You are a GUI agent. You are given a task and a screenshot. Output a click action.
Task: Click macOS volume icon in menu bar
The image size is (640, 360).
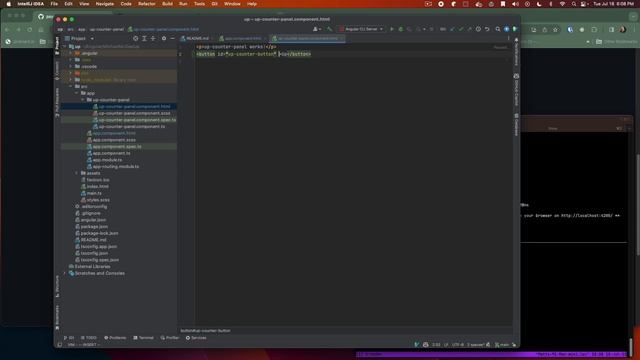[515, 4]
